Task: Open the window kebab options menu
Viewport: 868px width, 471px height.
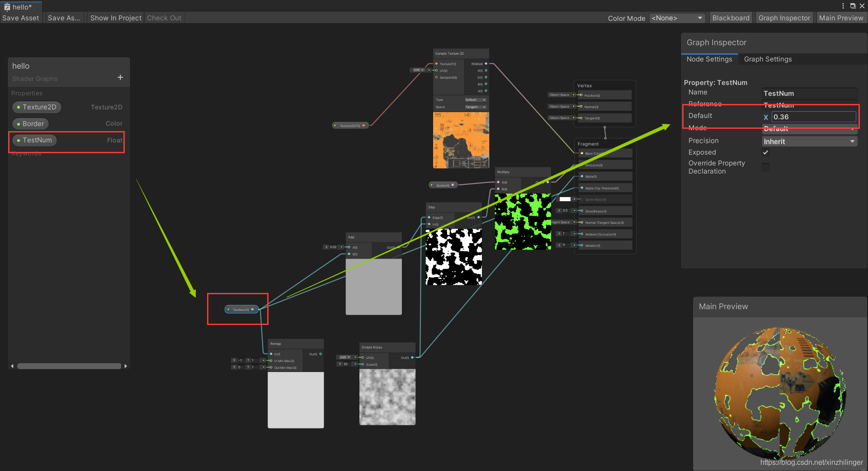Action: [843, 6]
